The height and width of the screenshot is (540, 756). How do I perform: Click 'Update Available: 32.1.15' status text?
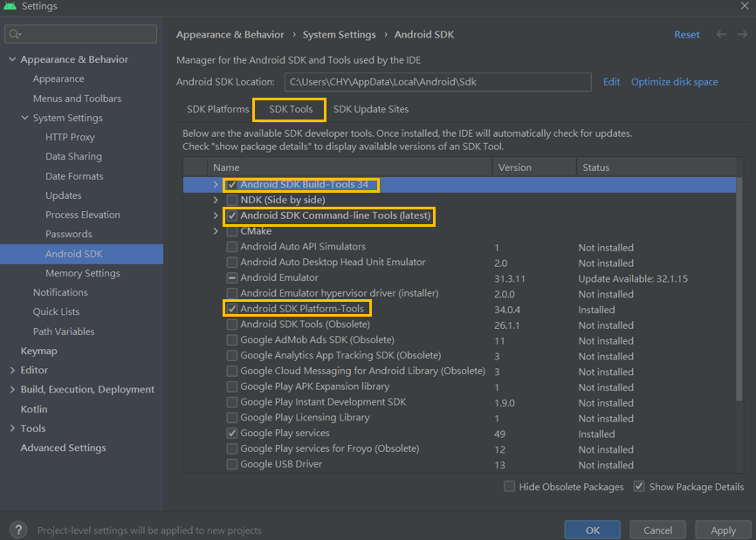click(633, 279)
